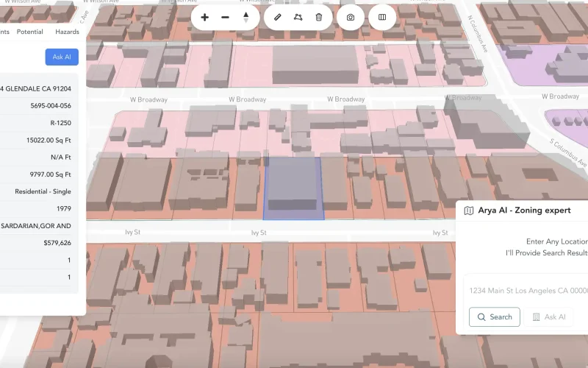Take a map screenshot with camera icon
588x368 pixels.
tap(351, 17)
